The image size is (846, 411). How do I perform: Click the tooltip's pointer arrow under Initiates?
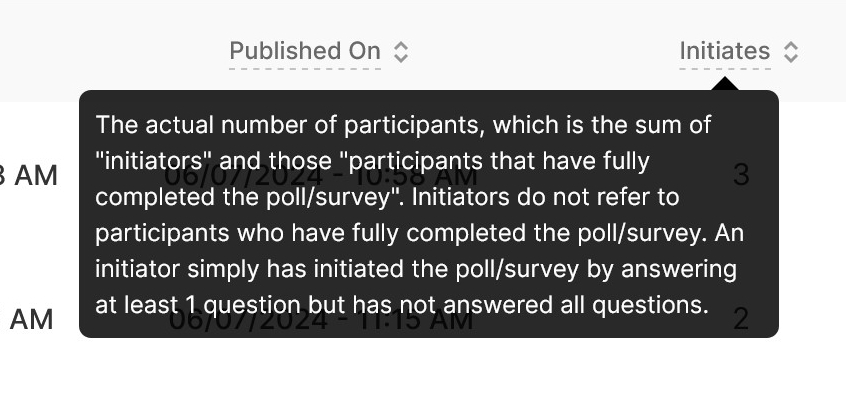click(725, 85)
